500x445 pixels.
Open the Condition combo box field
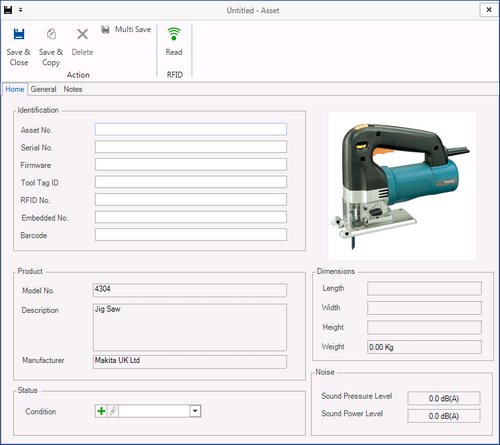pos(155,411)
